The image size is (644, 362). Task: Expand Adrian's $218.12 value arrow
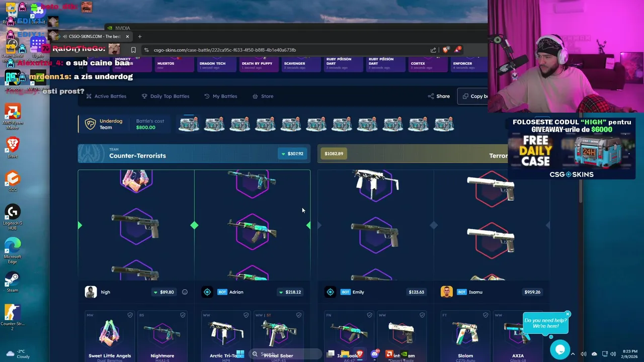pos(281,292)
